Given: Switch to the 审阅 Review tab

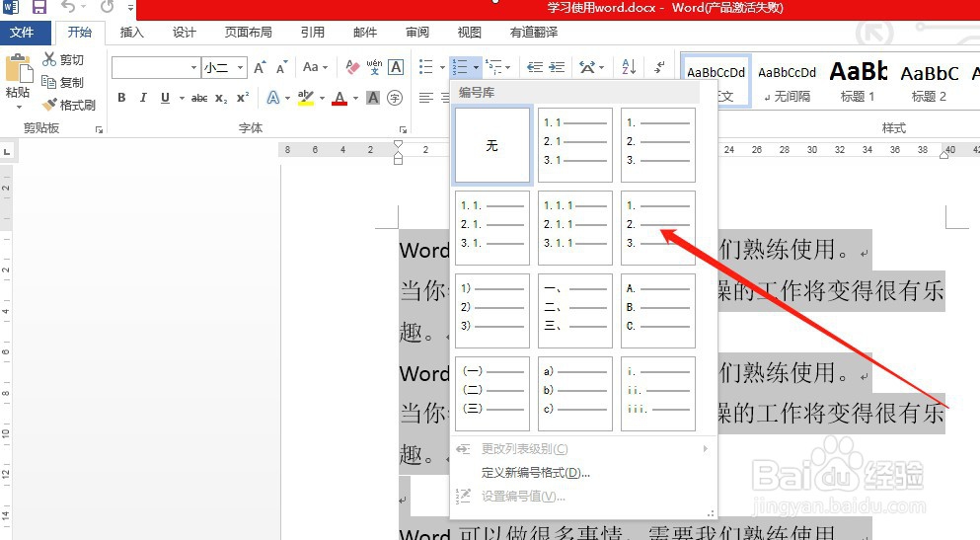Looking at the screenshot, I should (416, 32).
